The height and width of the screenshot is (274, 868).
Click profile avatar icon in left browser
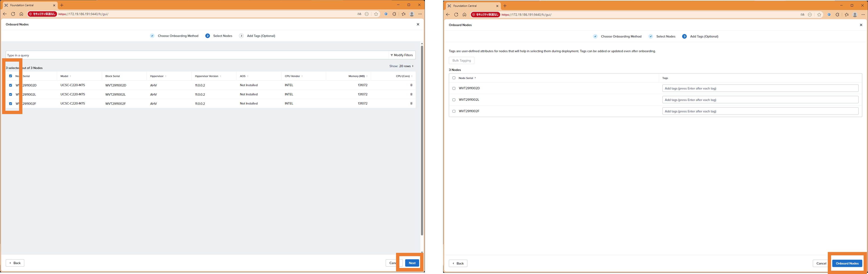[412, 14]
